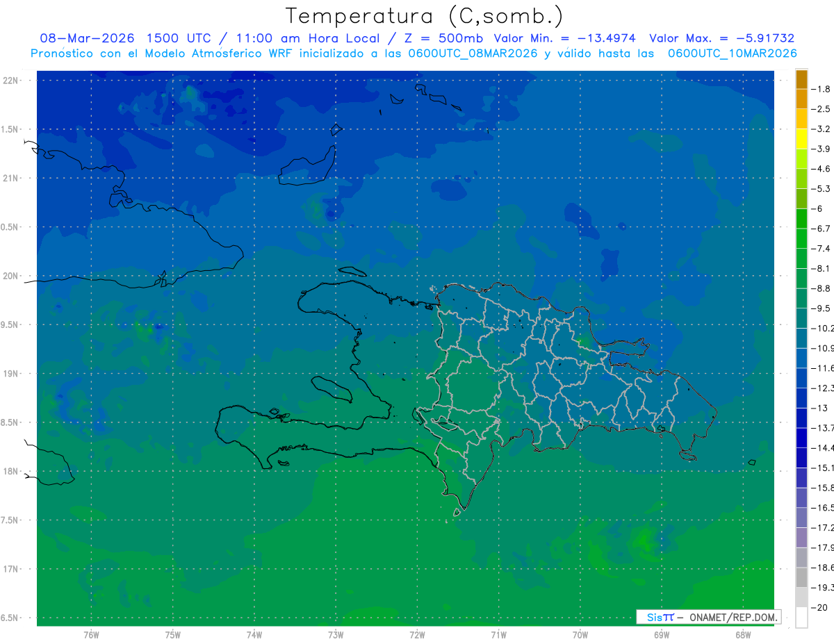Click the '-7.4' colorbar value

(x=821, y=248)
